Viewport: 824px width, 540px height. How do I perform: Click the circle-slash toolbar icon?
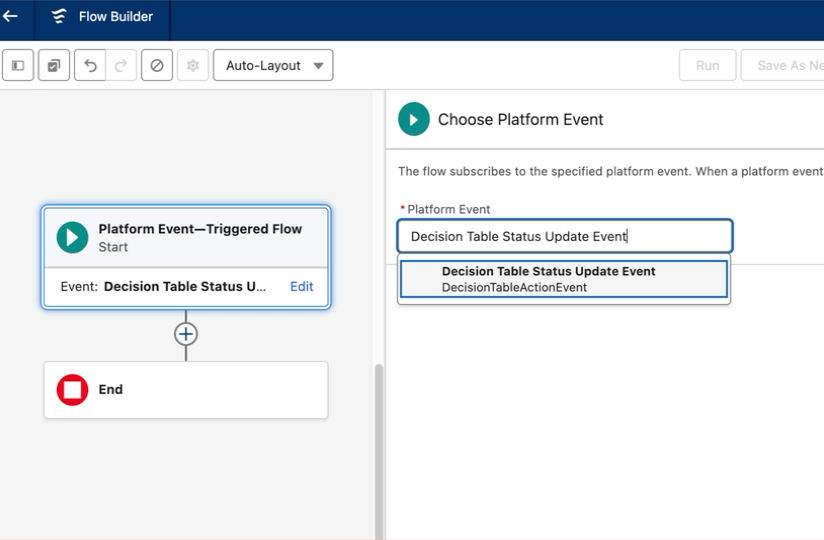157,65
